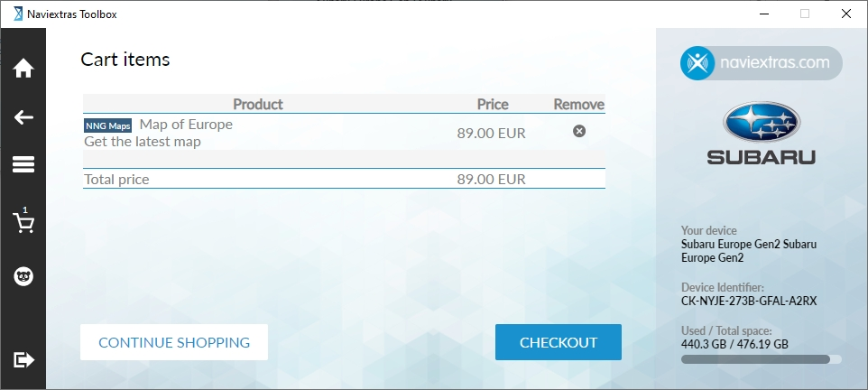Remove Map of Europe from the cart
This screenshot has height=390, width=868.
(579, 131)
